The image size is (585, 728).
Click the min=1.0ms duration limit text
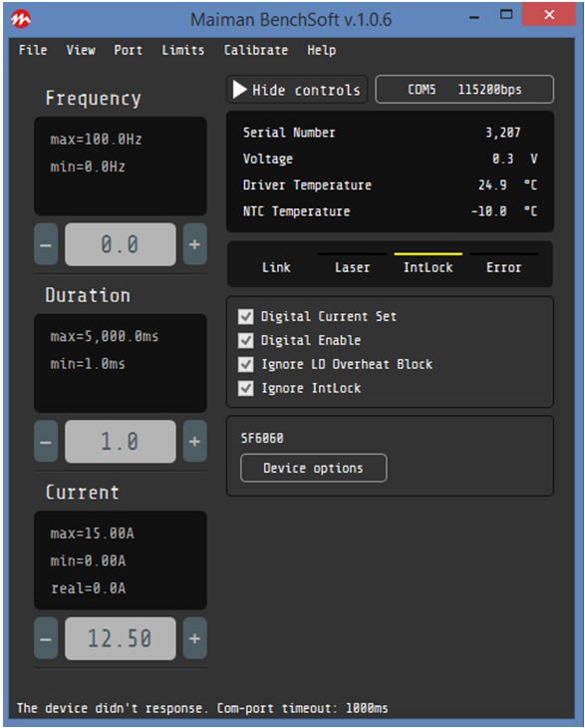[88, 364]
